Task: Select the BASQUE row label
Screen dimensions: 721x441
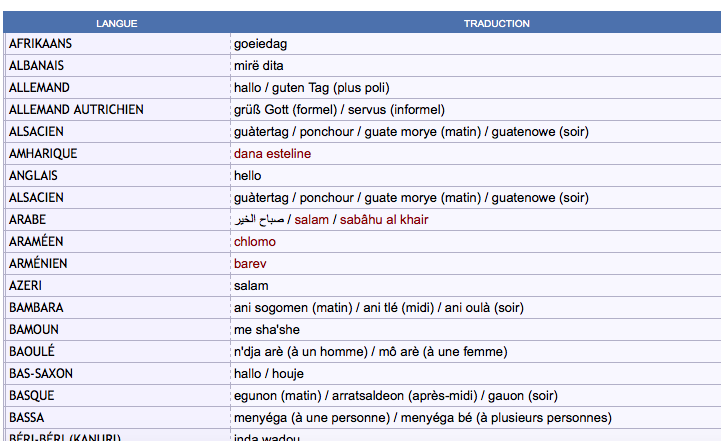Action: click(x=32, y=396)
